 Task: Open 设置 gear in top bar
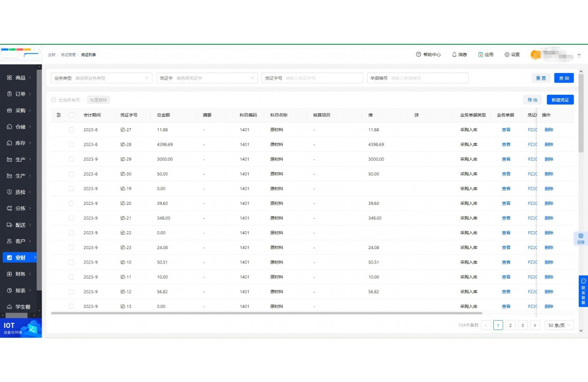click(x=507, y=55)
